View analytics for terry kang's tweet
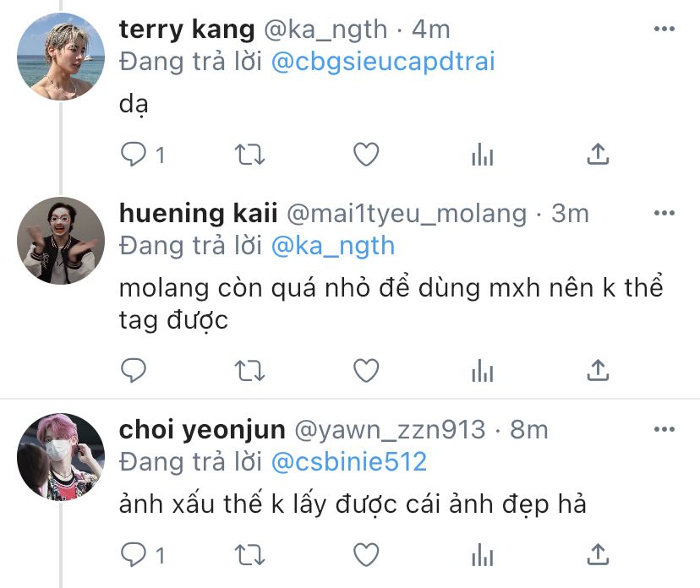Viewport: 700px width, 588px height. tap(482, 154)
